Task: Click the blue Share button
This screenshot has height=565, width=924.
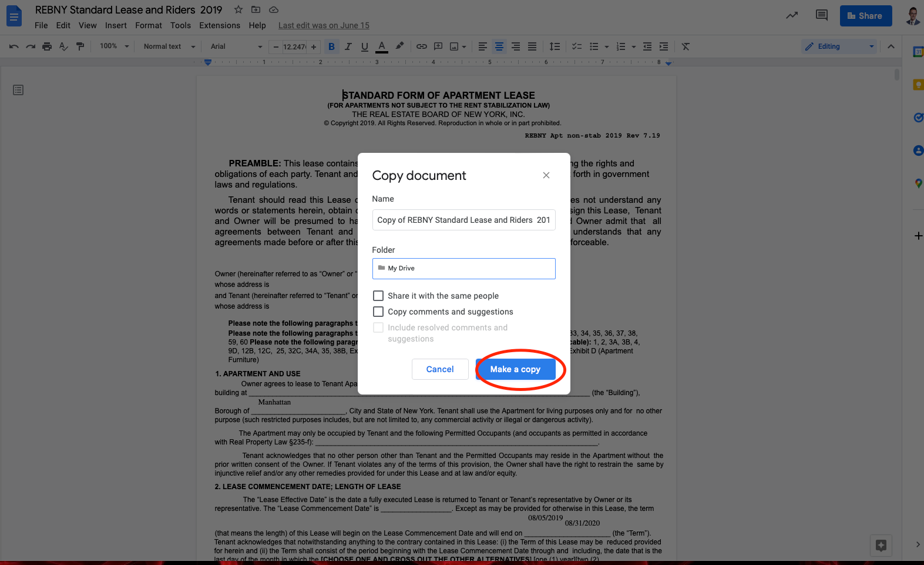Action: coord(866,16)
